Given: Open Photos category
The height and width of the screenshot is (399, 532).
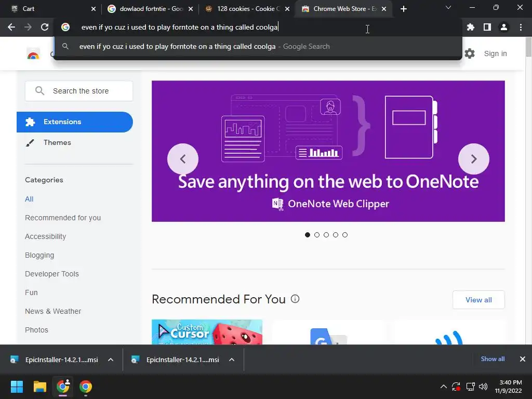Looking at the screenshot, I should 37,330.
